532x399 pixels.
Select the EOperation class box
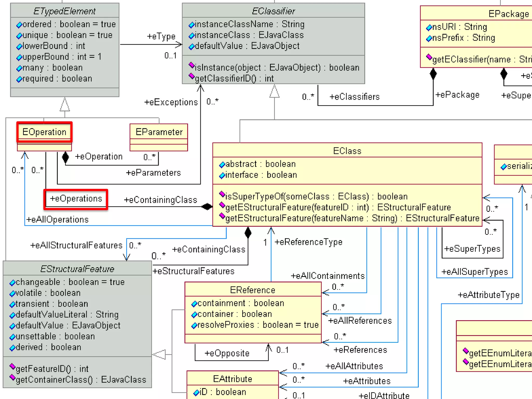tap(44, 132)
